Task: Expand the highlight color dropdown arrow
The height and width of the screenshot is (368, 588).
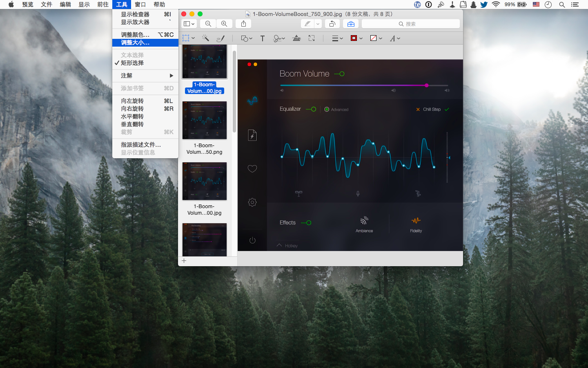Action: click(318, 24)
